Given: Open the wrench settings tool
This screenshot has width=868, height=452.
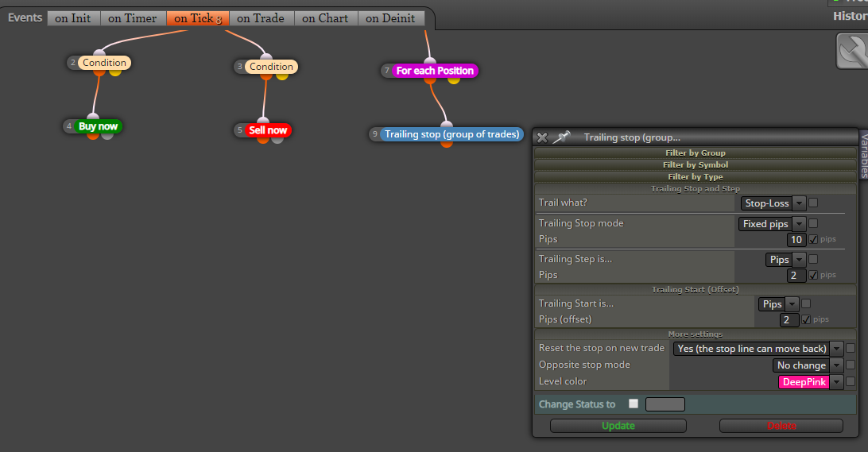Looking at the screenshot, I should click(x=852, y=51).
